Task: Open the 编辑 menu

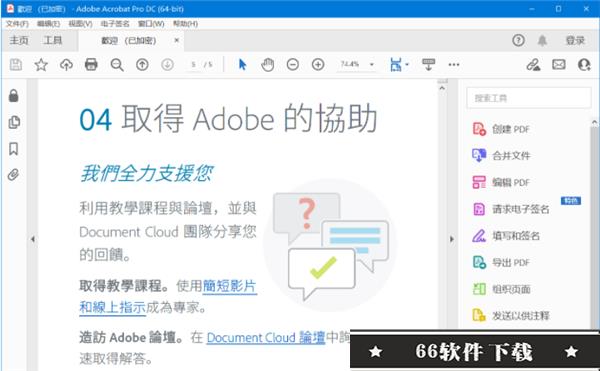Action: [48, 24]
